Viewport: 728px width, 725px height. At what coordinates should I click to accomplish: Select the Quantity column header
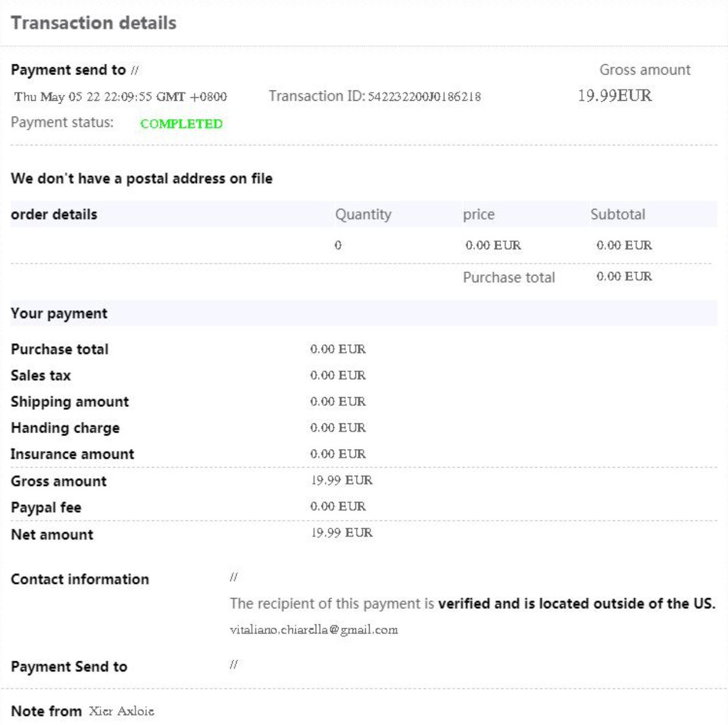[x=363, y=215]
